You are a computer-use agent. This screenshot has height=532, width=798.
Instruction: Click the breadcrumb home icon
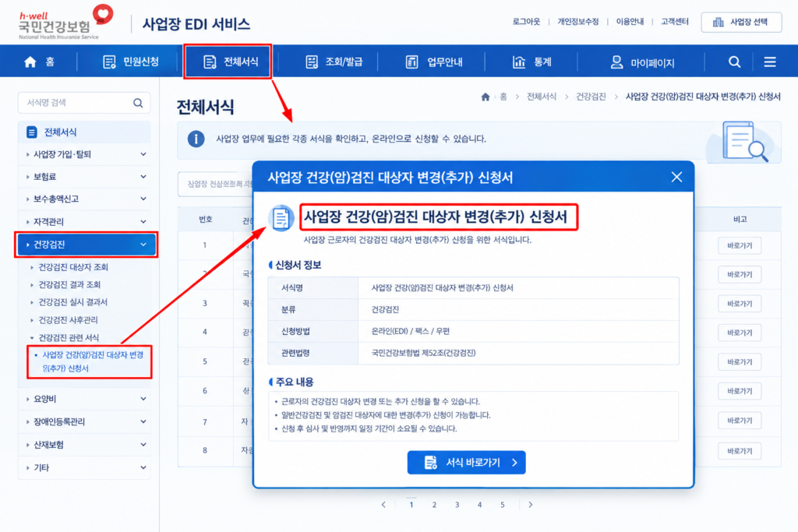486,97
